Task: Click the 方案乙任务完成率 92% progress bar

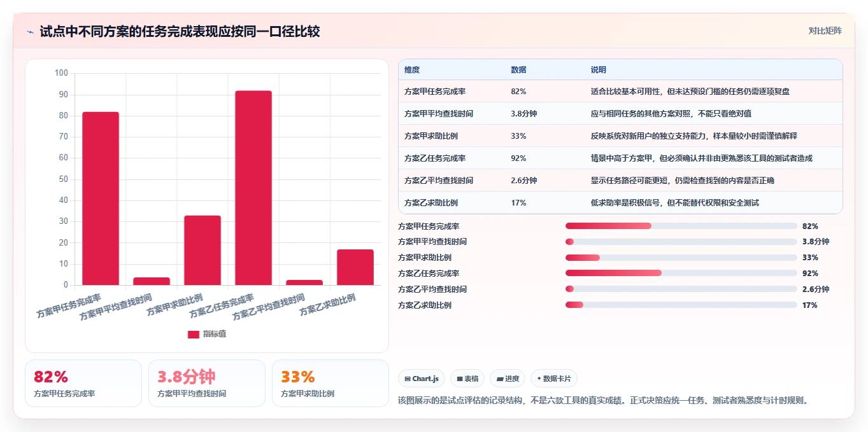Action: (x=681, y=274)
